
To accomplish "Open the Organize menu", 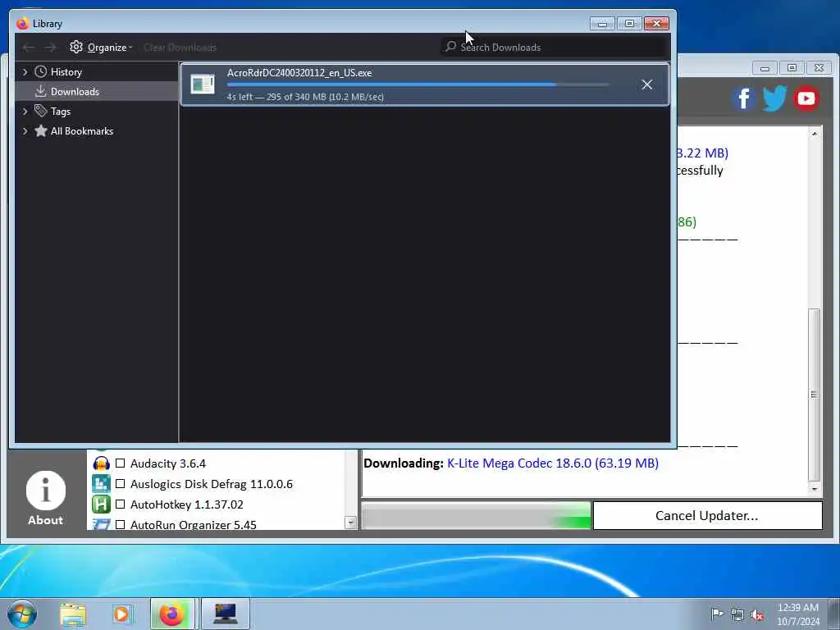I will (101, 47).
